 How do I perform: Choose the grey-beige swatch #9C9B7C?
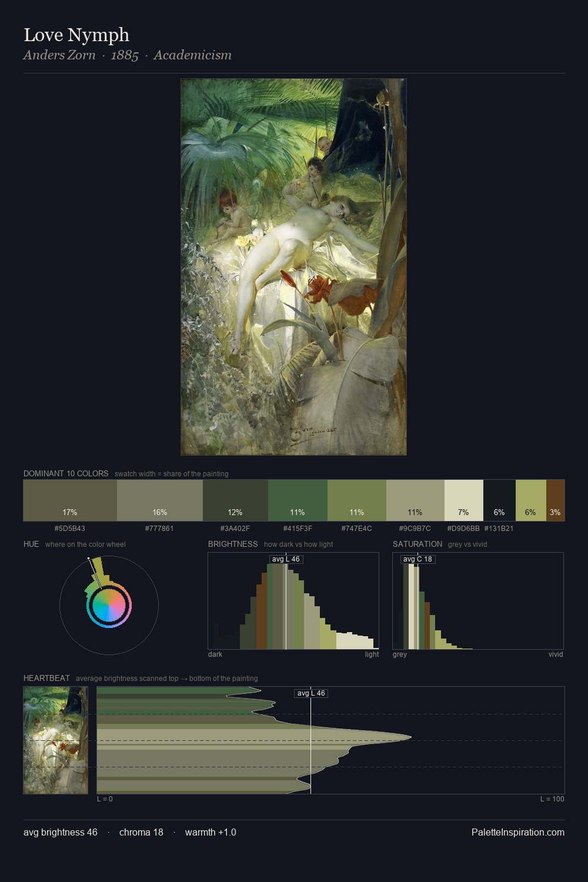point(415,500)
